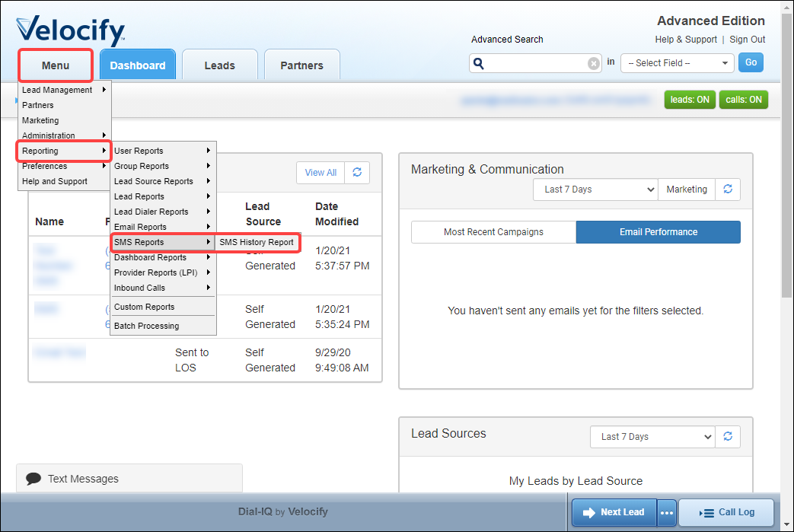
Task: Open Email Reports menu item
Action: [x=163, y=227]
